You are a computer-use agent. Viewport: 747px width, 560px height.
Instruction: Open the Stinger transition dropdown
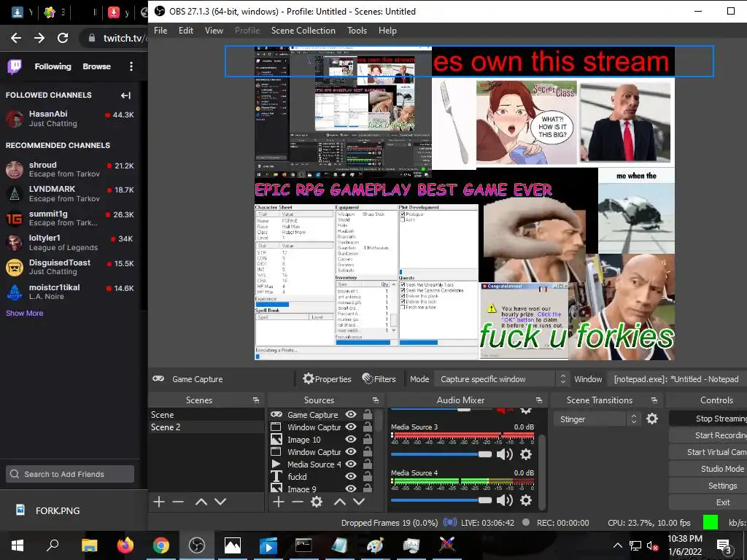596,419
